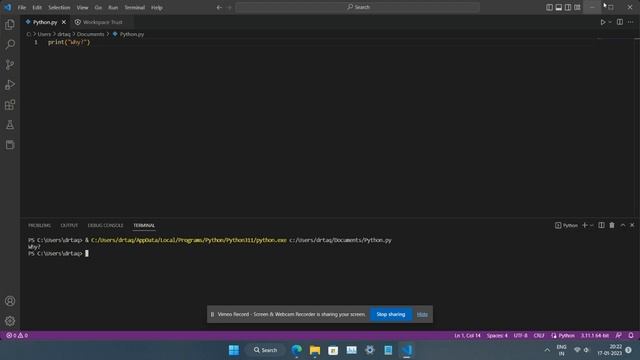Open the View menu

pyautogui.click(x=82, y=7)
